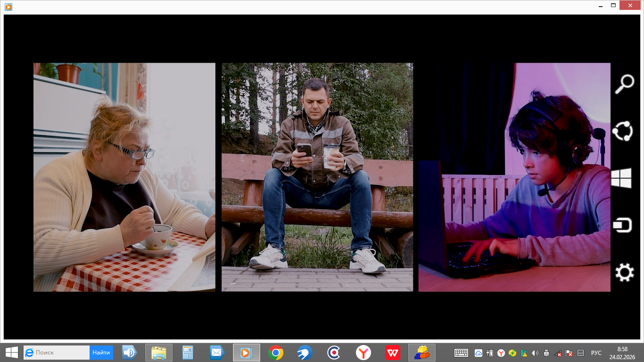
Task: Launch WPS Office from the taskbar
Action: tap(393, 353)
